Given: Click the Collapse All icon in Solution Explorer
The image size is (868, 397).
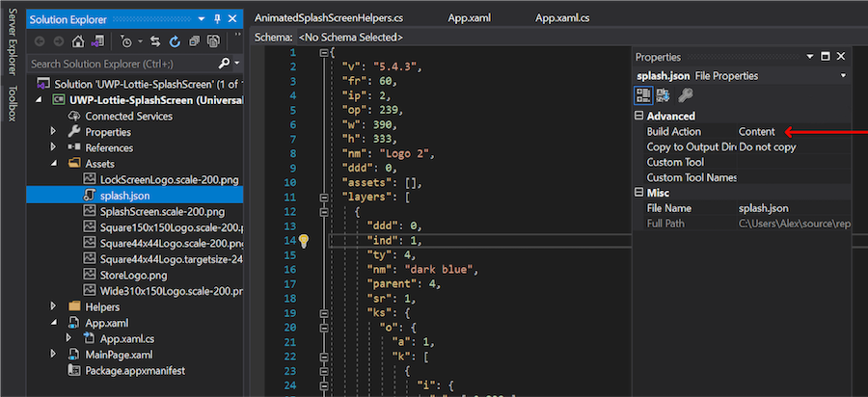Looking at the screenshot, I should pyautogui.click(x=194, y=41).
